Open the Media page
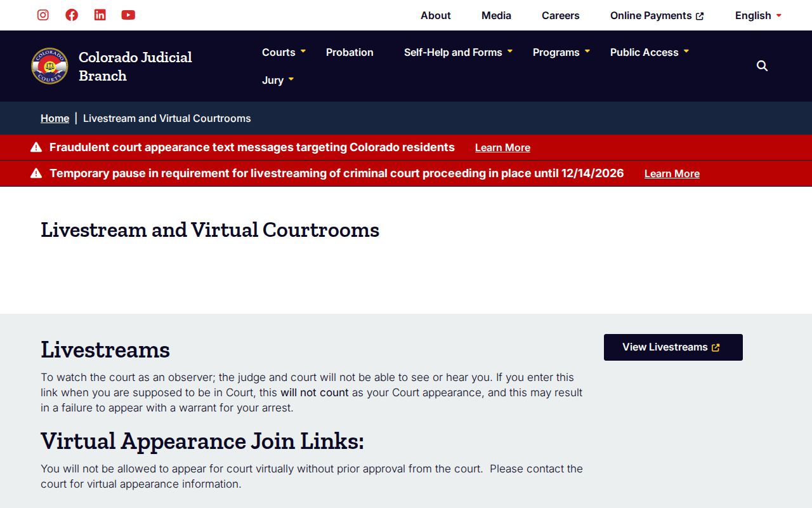 tap(496, 15)
